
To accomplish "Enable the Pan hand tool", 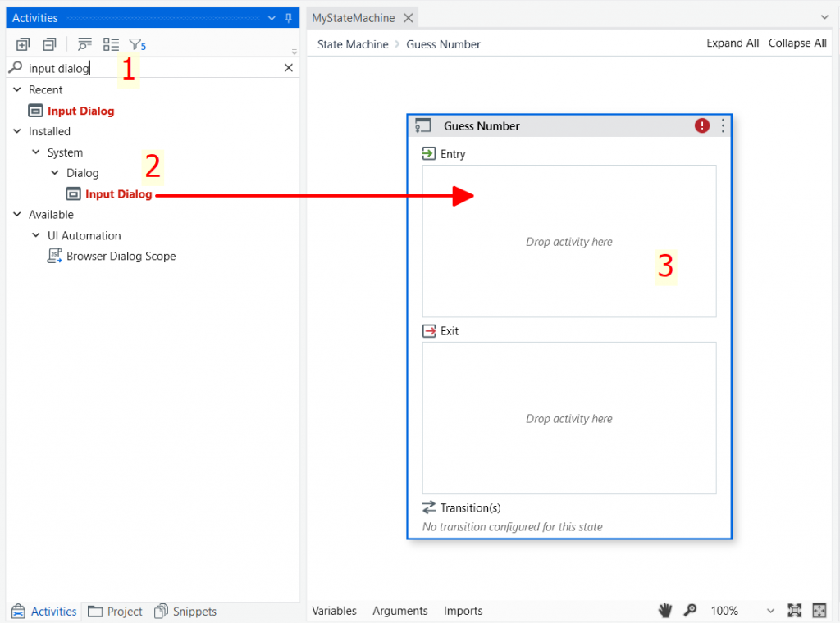I will click(664, 610).
